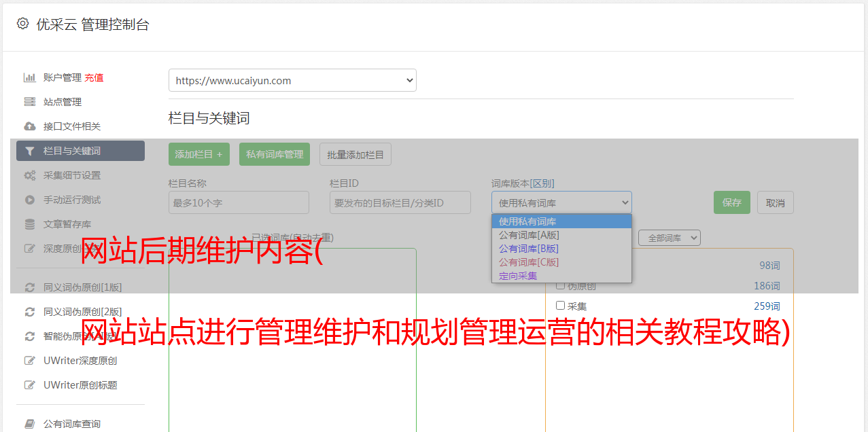868x432 pixels.
Task: Click the 私有词库管理 button
Action: pos(275,154)
